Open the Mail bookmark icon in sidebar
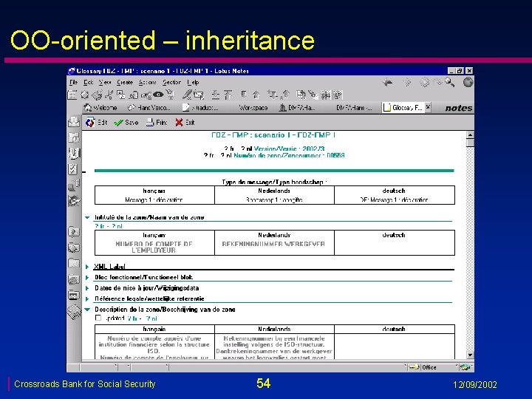532x399 pixels. (74, 121)
